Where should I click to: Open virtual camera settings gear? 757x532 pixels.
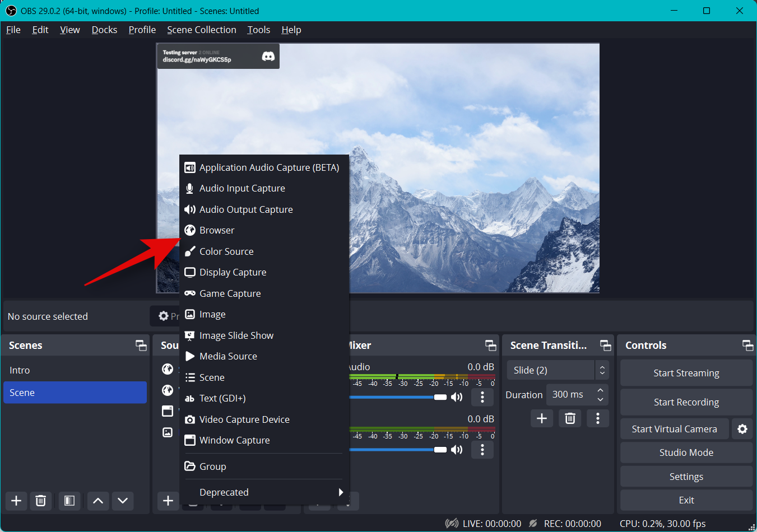coord(742,429)
